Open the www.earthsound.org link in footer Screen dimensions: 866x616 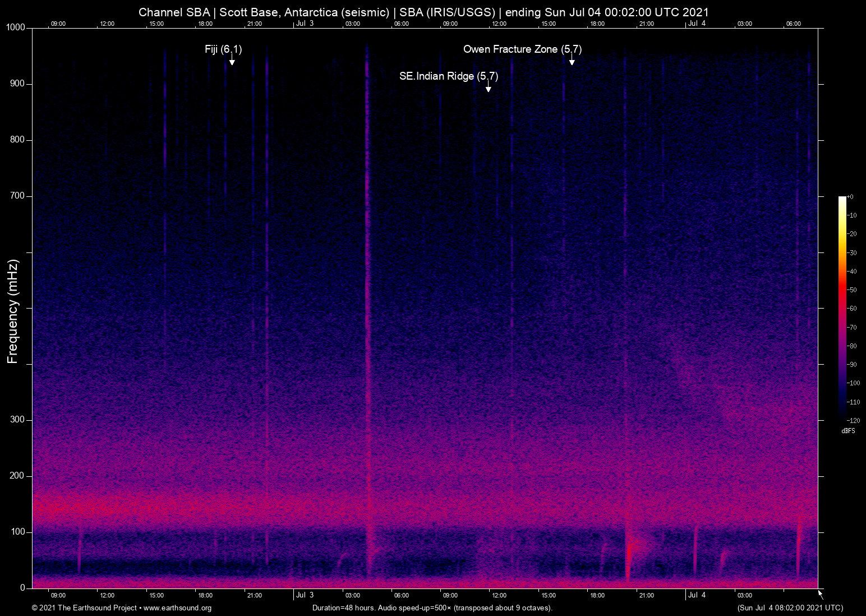pos(177,608)
